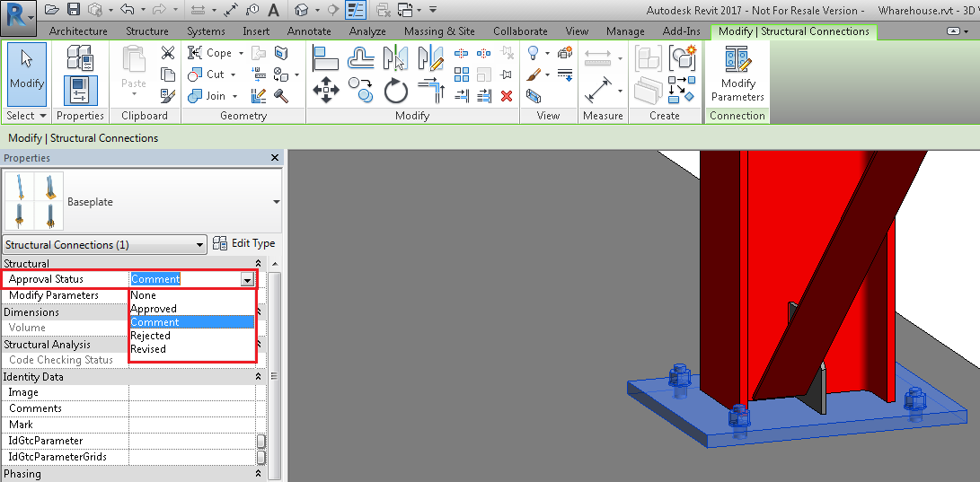
Task: Switch to the Collaborate tab
Action: point(520,31)
